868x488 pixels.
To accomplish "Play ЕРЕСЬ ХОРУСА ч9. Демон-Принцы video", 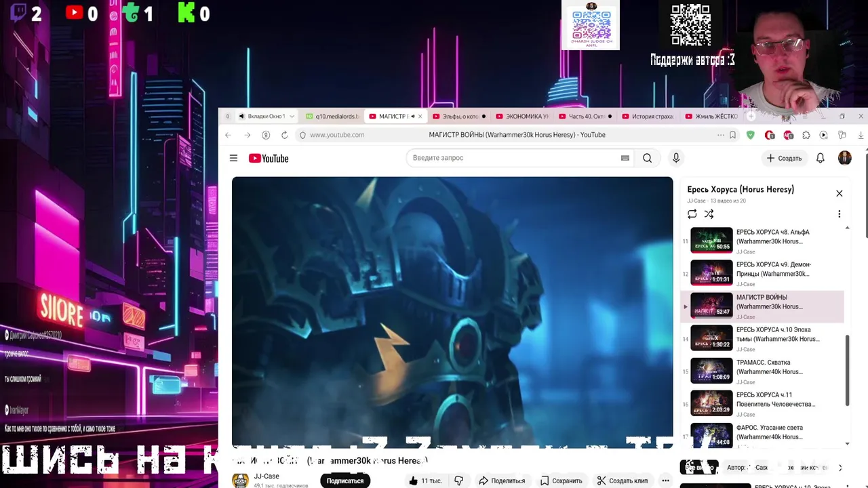I will [x=764, y=273].
